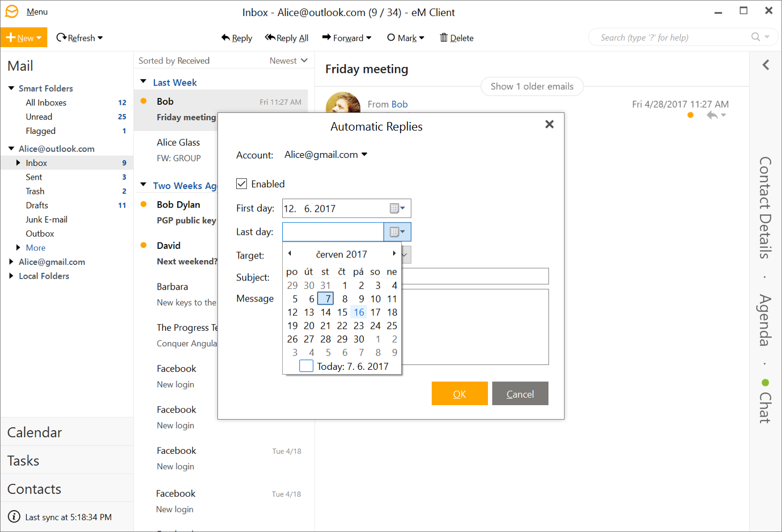Screen dimensions: 782x532
Task: Toggle unread dot on David's message
Action: pyautogui.click(x=144, y=245)
